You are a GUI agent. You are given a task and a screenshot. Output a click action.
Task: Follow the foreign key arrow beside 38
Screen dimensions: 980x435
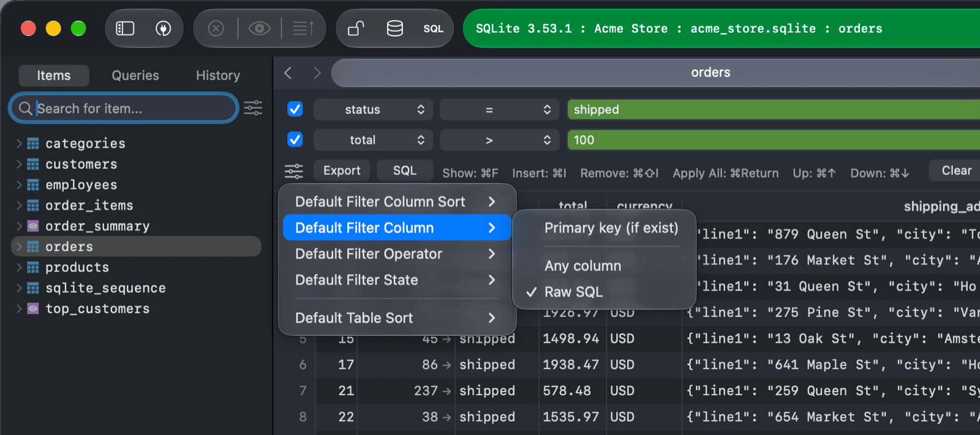click(447, 417)
